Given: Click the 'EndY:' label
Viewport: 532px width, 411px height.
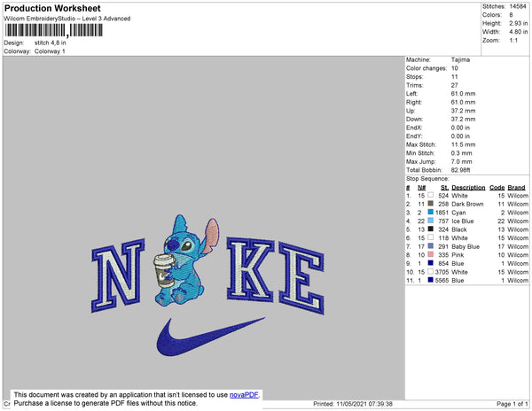Looking at the screenshot, I should click(414, 136).
